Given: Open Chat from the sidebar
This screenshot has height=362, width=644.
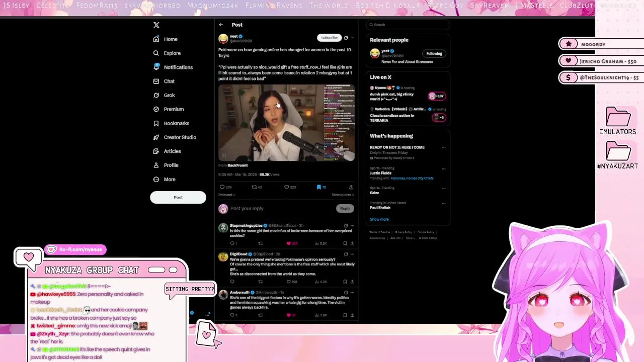Looking at the screenshot, I should click(x=164, y=81).
